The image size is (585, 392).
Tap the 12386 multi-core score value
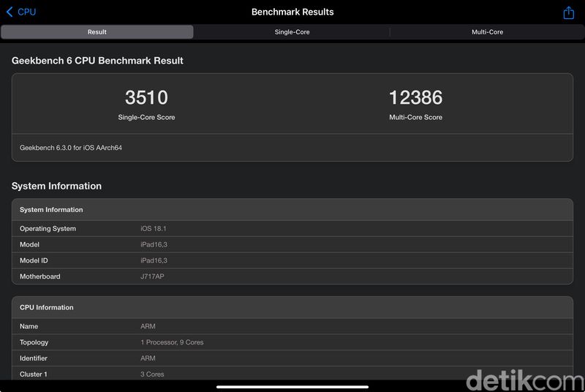point(415,97)
